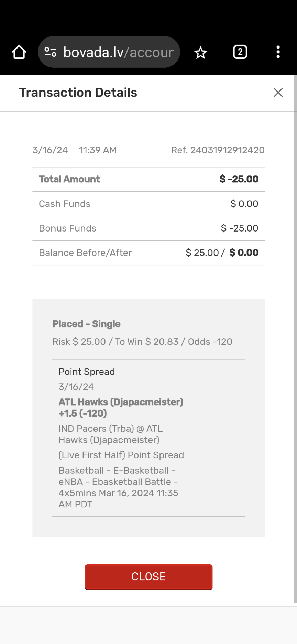This screenshot has width=297, height=644.
Task: Tap the Cash Funds row label
Action: 65,204
